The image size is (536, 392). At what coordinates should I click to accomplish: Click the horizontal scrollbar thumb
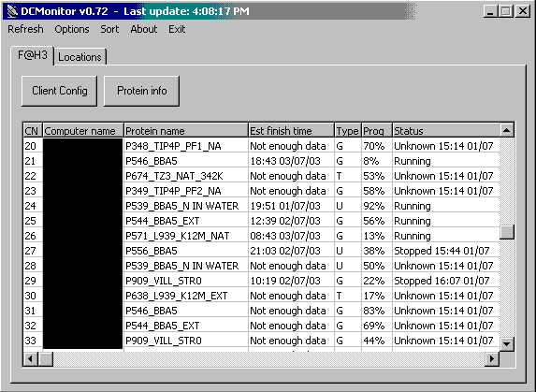[46, 359]
